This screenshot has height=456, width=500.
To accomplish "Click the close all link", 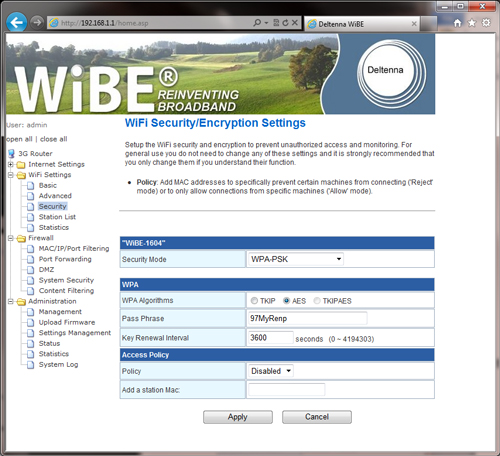I will tap(54, 139).
